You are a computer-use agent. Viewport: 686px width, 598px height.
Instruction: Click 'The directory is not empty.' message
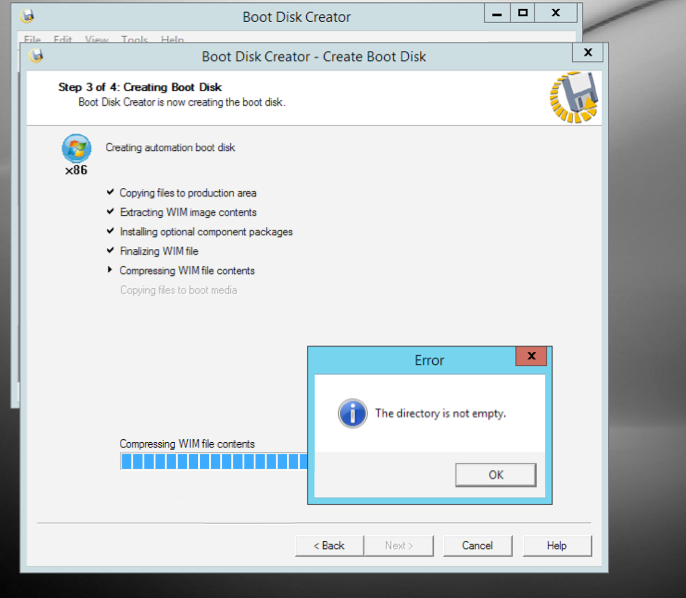click(x=441, y=413)
